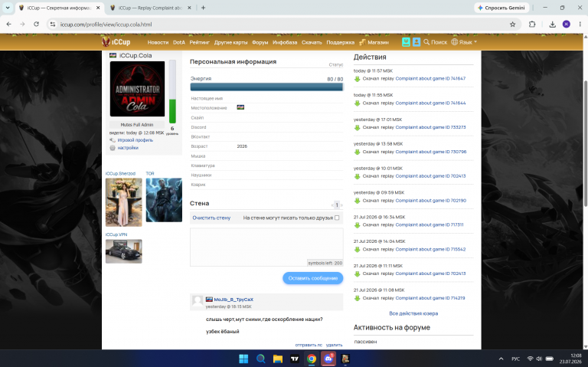Open TOR friend thumbnail
This screenshot has height=367, width=588.
[x=164, y=200]
